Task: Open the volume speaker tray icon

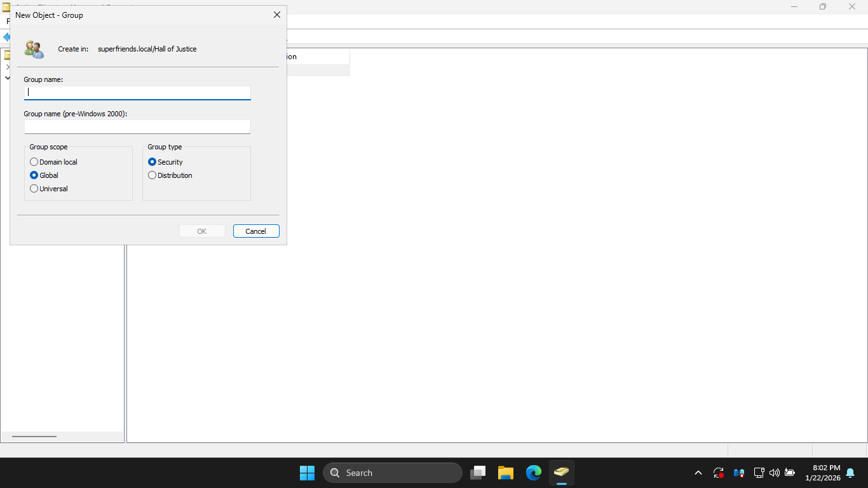Action: tap(774, 473)
